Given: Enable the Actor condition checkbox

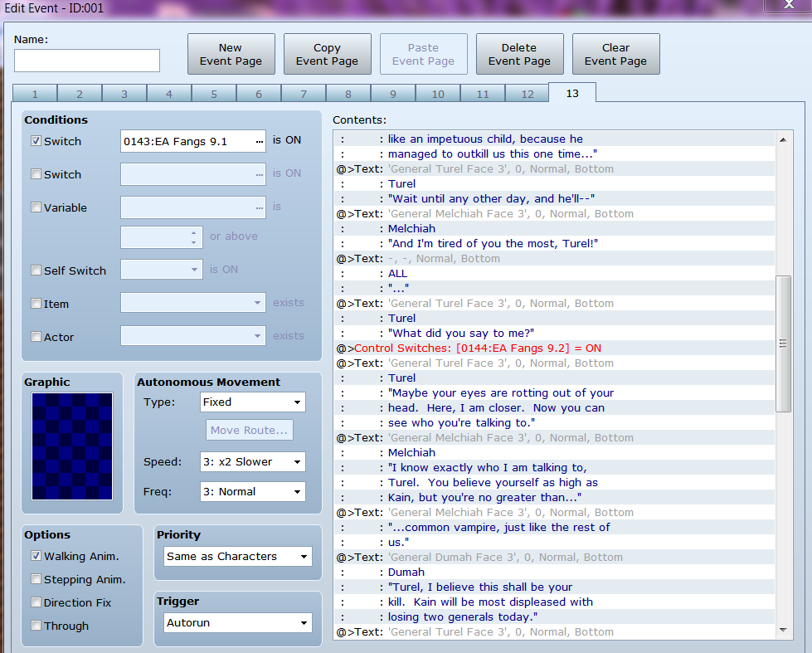Looking at the screenshot, I should coord(36,336).
